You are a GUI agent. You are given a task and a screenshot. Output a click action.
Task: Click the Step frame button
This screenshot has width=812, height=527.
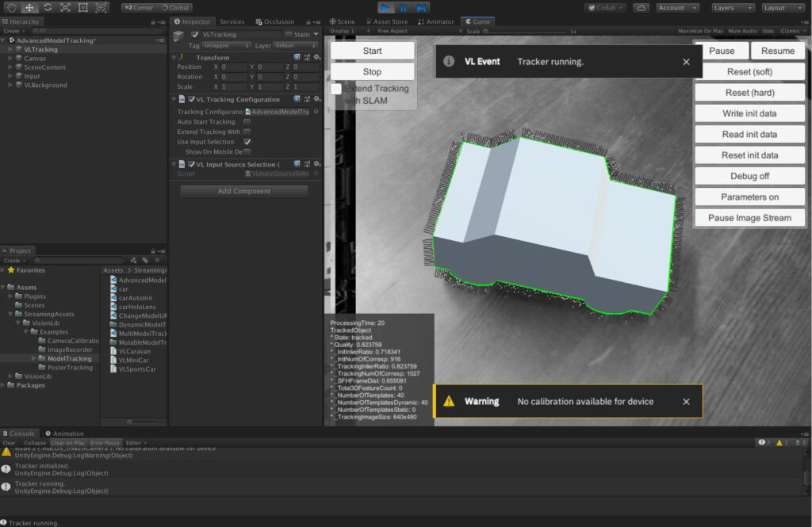coord(422,7)
